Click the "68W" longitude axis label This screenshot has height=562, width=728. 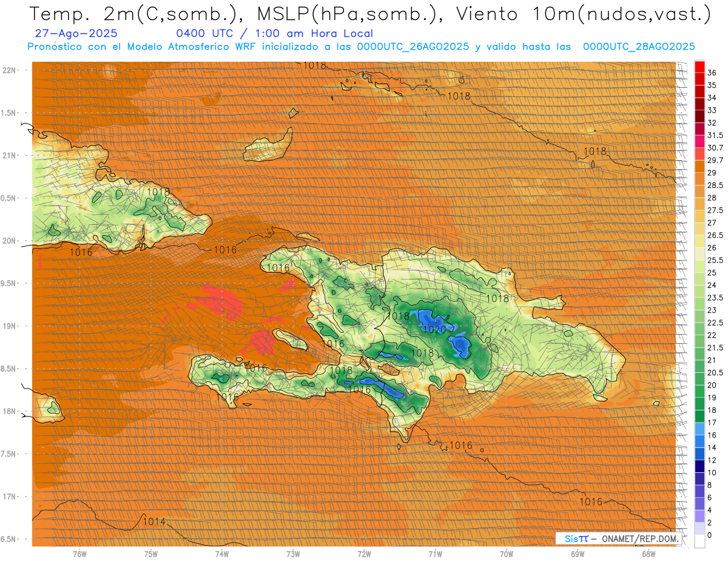pyautogui.click(x=649, y=554)
